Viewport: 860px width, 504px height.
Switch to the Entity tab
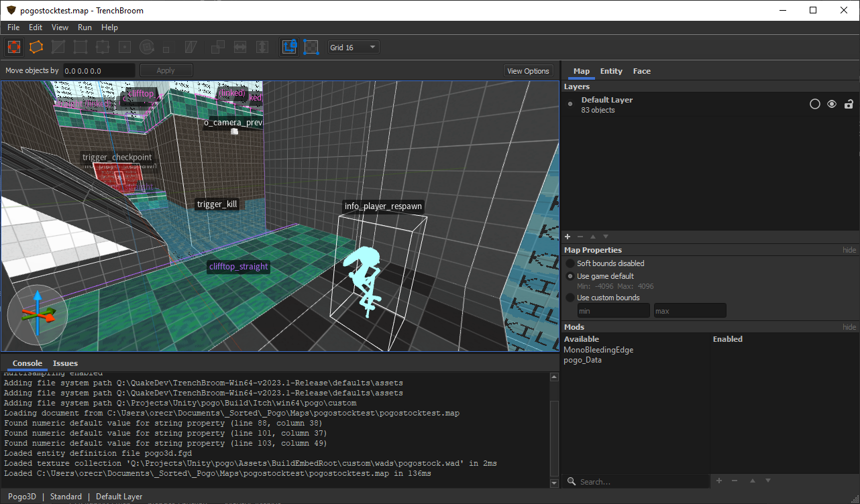tap(611, 71)
